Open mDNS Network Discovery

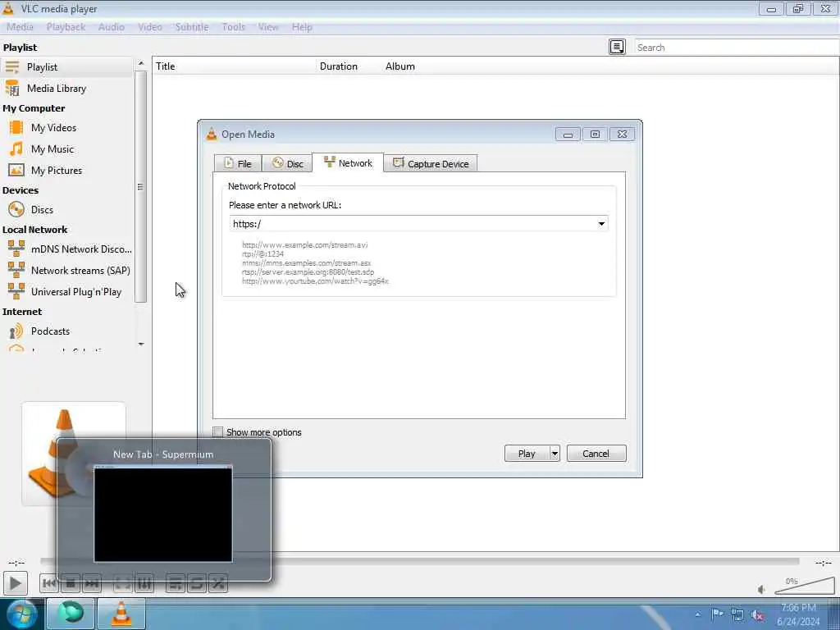[x=81, y=249]
